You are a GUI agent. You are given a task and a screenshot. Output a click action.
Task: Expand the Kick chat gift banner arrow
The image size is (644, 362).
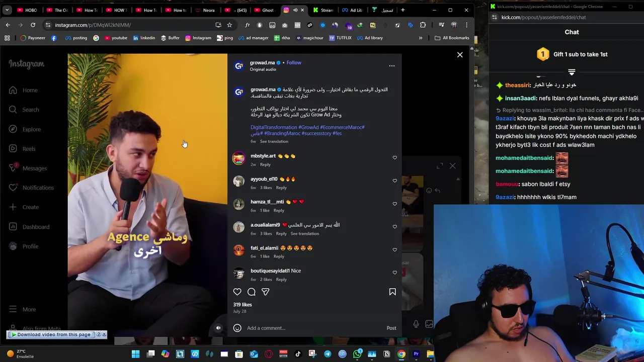click(572, 72)
